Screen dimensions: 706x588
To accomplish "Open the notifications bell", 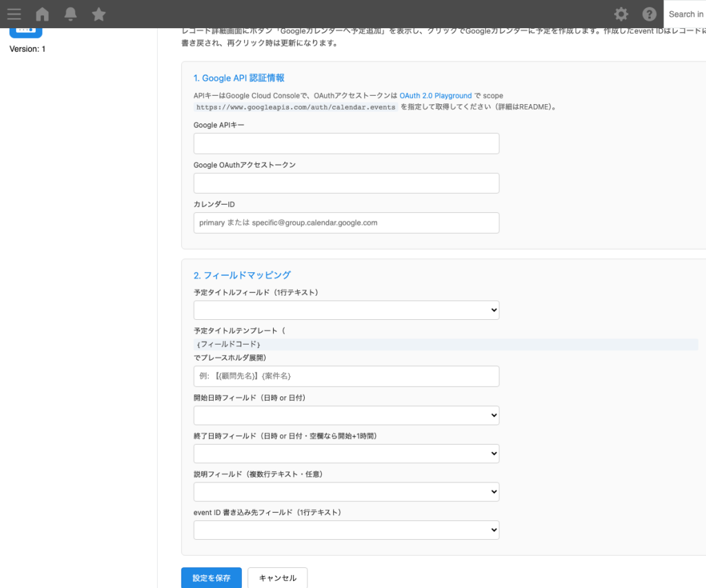I will pyautogui.click(x=70, y=14).
